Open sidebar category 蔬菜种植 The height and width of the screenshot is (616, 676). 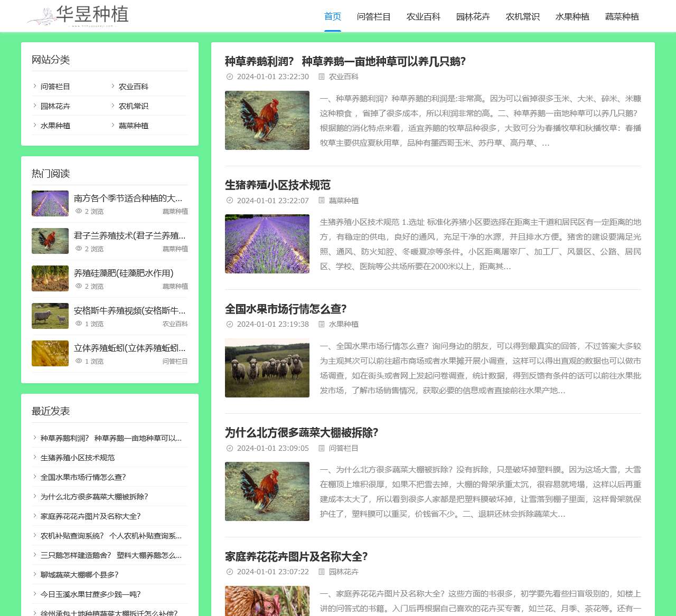point(134,126)
